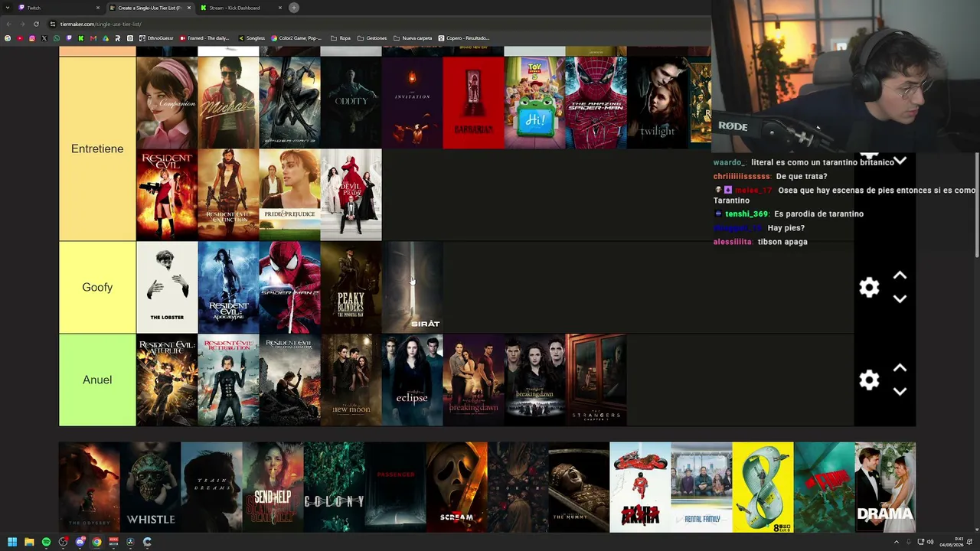Click the yellow Goofy tier label

click(97, 288)
